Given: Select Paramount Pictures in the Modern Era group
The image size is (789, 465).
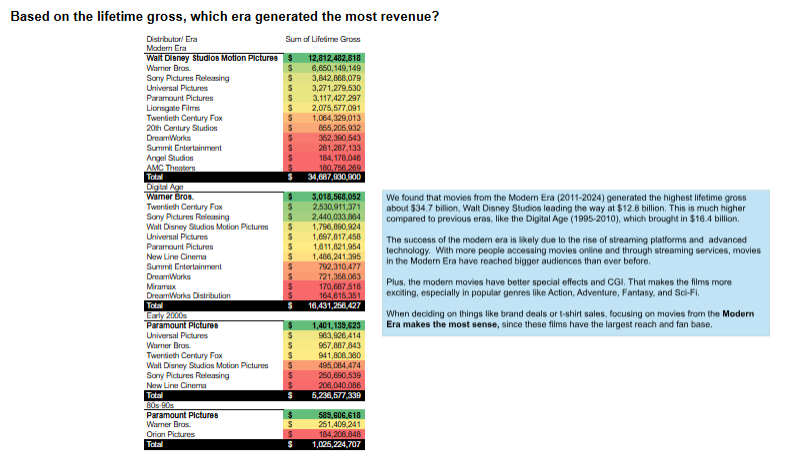Looking at the screenshot, I should tap(180, 98).
